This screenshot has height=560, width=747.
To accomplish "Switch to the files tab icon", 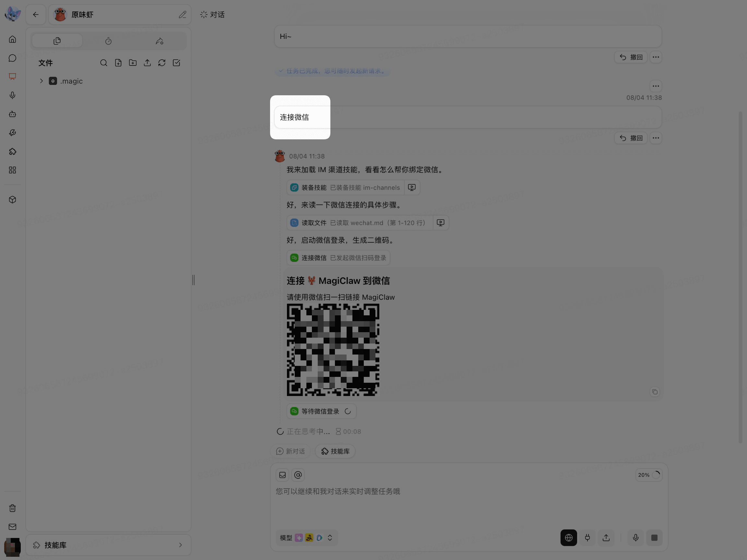I will coord(57,41).
